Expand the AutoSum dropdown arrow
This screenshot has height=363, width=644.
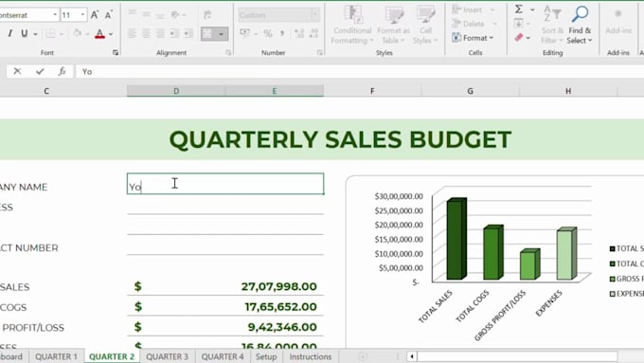[x=532, y=9]
